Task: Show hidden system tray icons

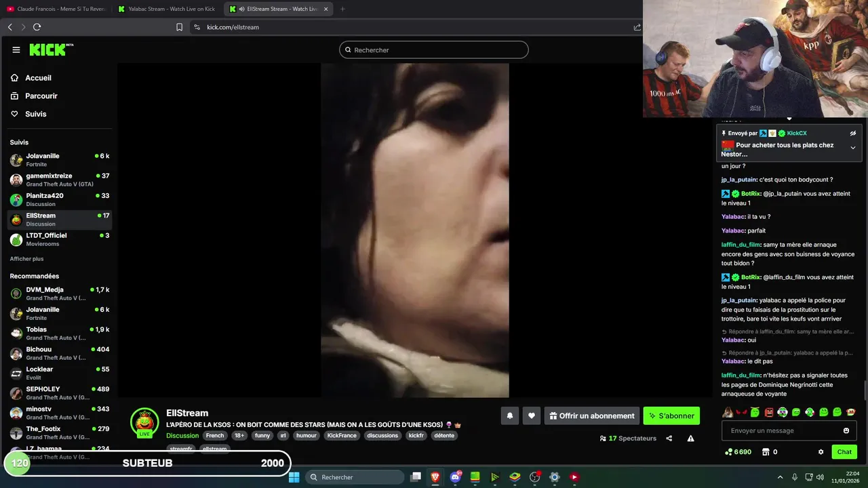Action: point(780,477)
